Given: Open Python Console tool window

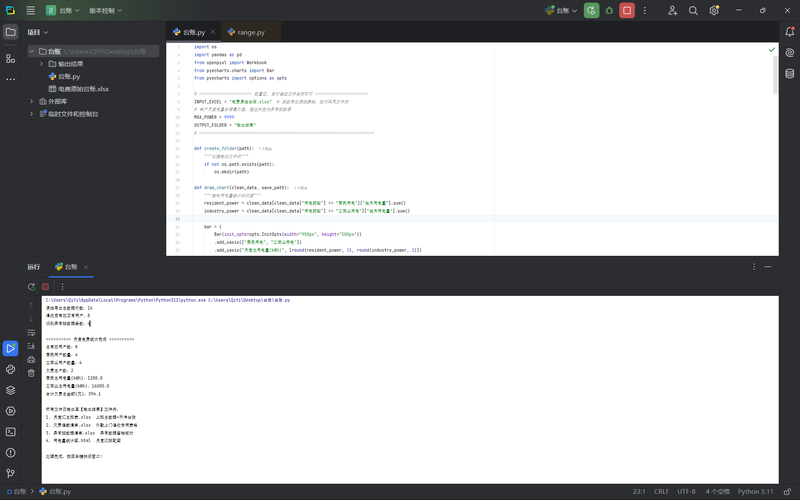Looking at the screenshot, I should pyautogui.click(x=10, y=411).
